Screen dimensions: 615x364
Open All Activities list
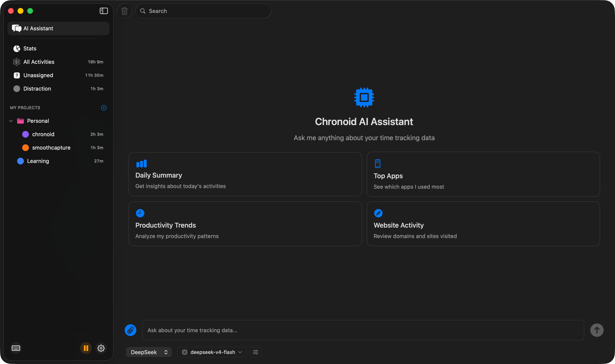click(58, 62)
